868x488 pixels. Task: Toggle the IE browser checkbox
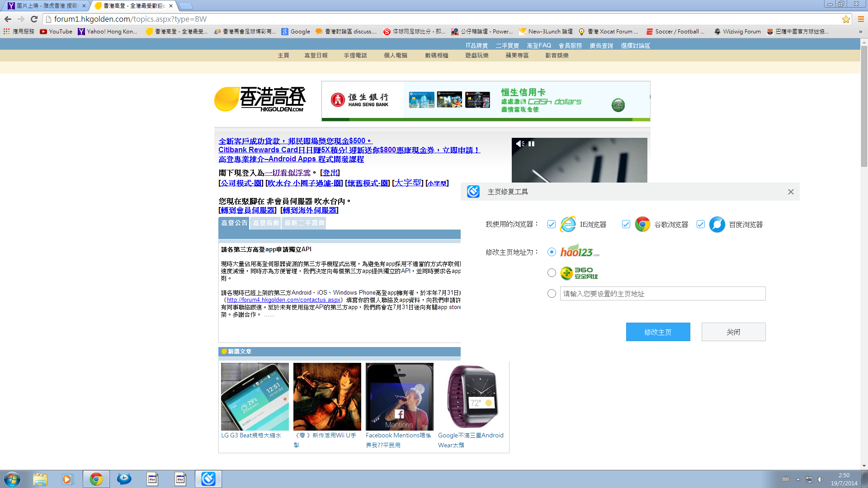click(x=551, y=224)
